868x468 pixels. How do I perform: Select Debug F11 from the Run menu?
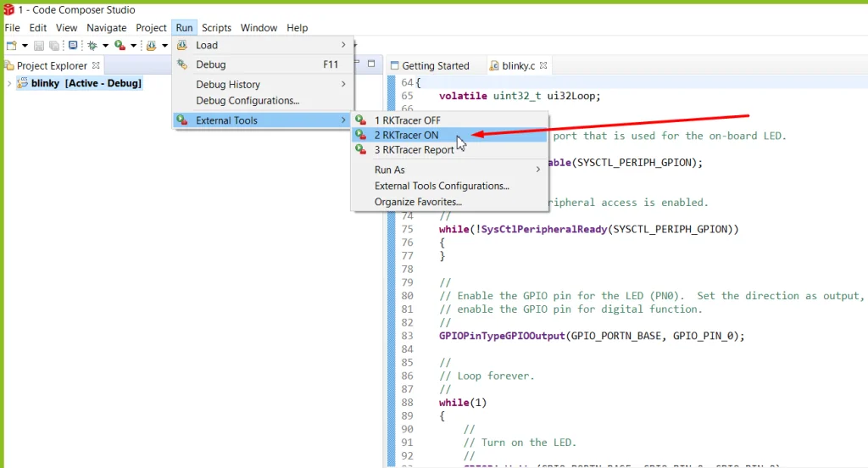point(263,64)
